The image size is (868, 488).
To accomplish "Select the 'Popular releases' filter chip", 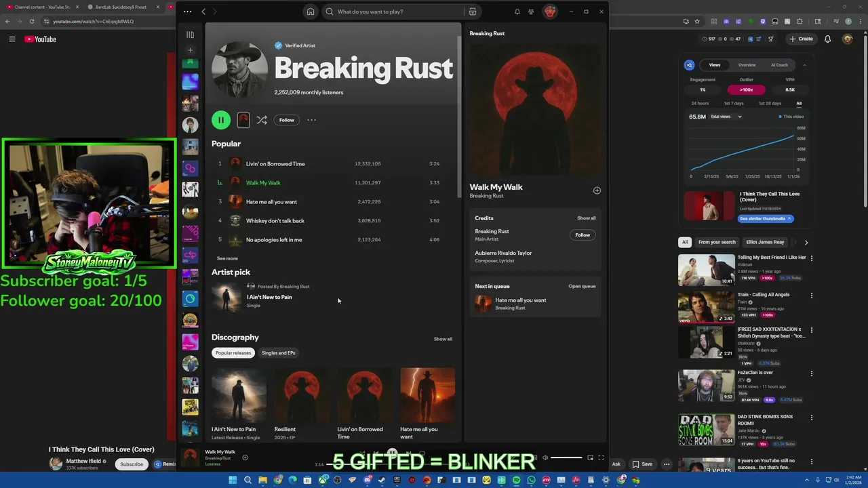I will [233, 352].
